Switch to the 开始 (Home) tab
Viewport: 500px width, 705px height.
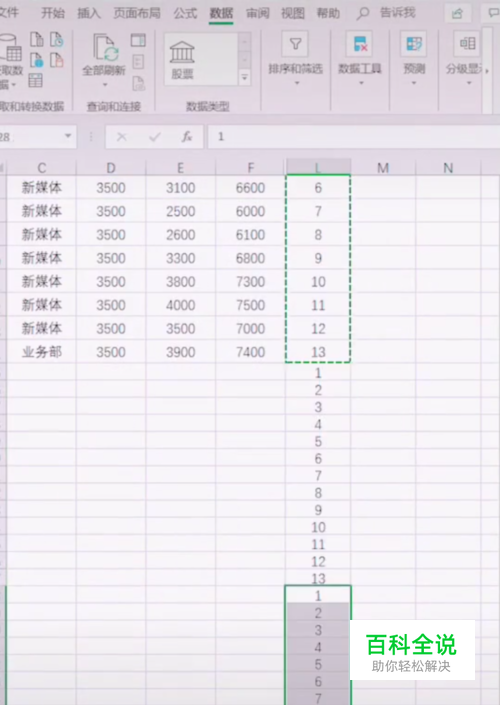[53, 13]
